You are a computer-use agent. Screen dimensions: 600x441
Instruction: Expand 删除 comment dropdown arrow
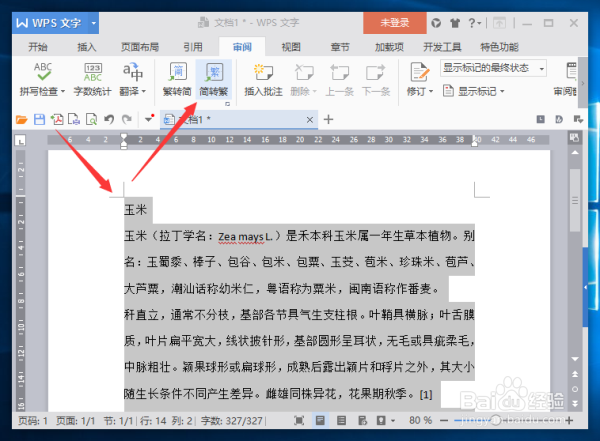pos(315,91)
